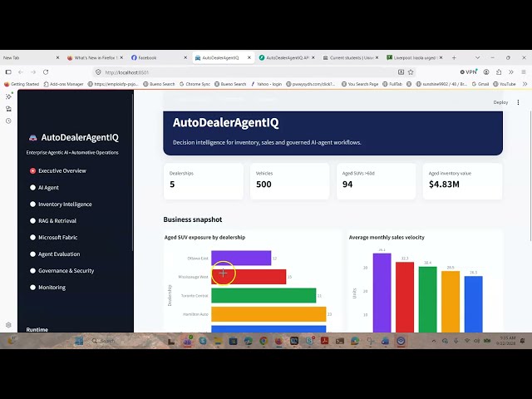This screenshot has width=532, height=399.
Task: Go back to the previous page
Action: 21,72
